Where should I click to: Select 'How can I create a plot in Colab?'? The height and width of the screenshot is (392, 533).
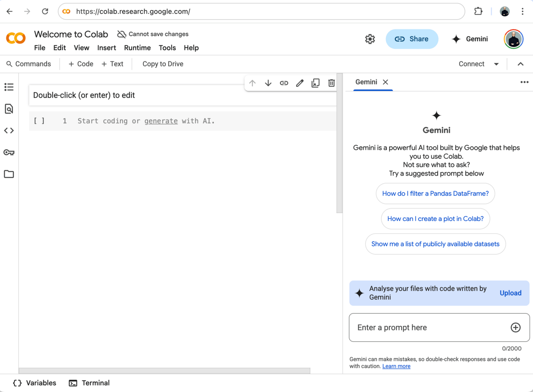435,218
